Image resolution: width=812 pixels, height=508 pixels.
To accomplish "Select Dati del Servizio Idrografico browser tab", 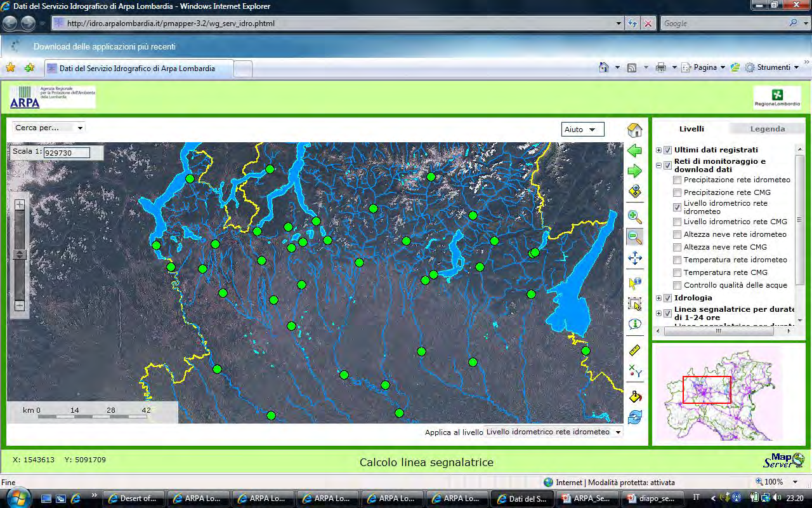I will [x=138, y=69].
